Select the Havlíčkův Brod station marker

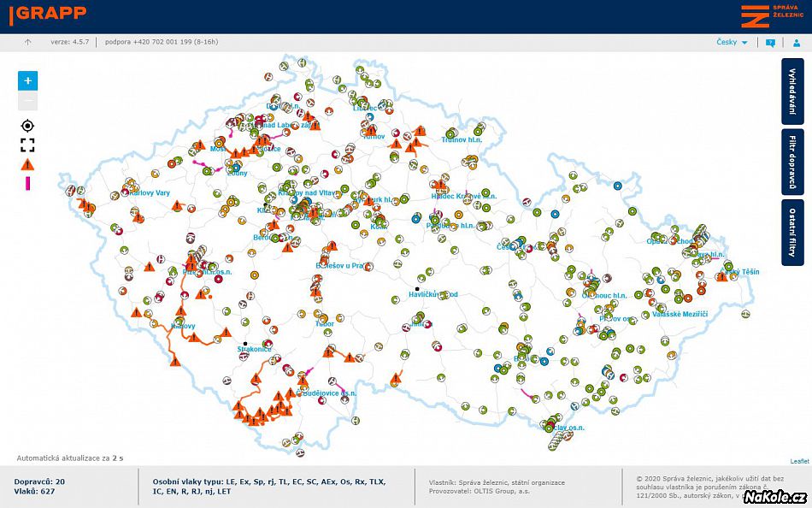point(418,289)
